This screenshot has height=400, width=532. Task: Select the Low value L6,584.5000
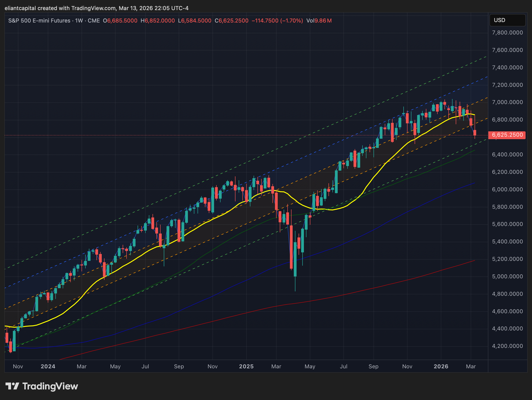(x=195, y=21)
